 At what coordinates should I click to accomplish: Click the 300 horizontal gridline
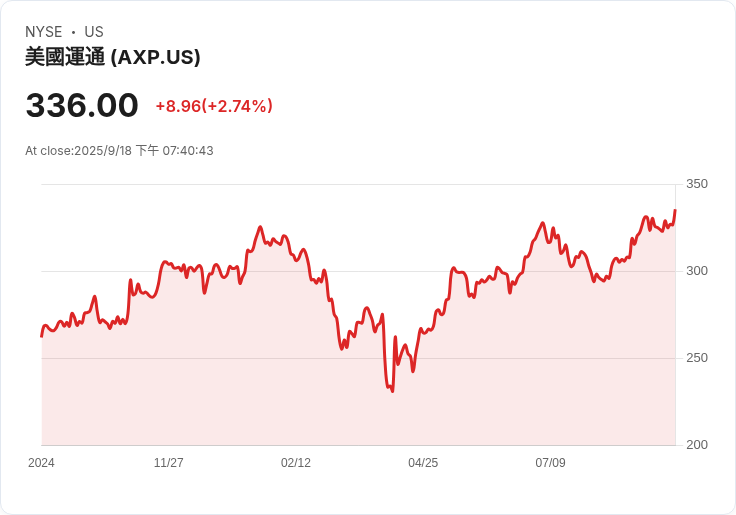point(358,271)
